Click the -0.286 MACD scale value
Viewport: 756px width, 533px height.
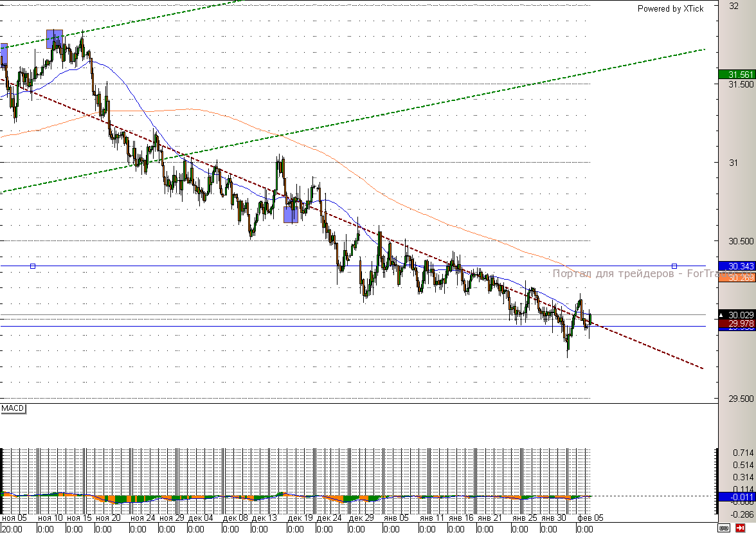(742, 514)
